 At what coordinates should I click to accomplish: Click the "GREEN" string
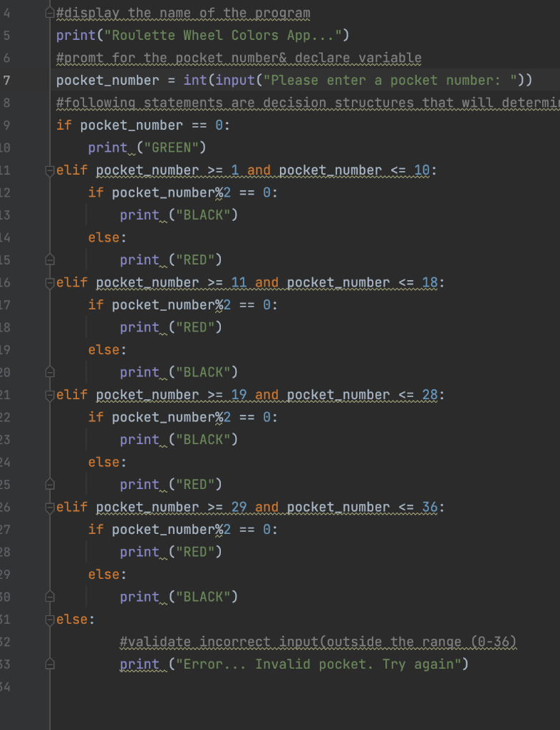click(172, 148)
